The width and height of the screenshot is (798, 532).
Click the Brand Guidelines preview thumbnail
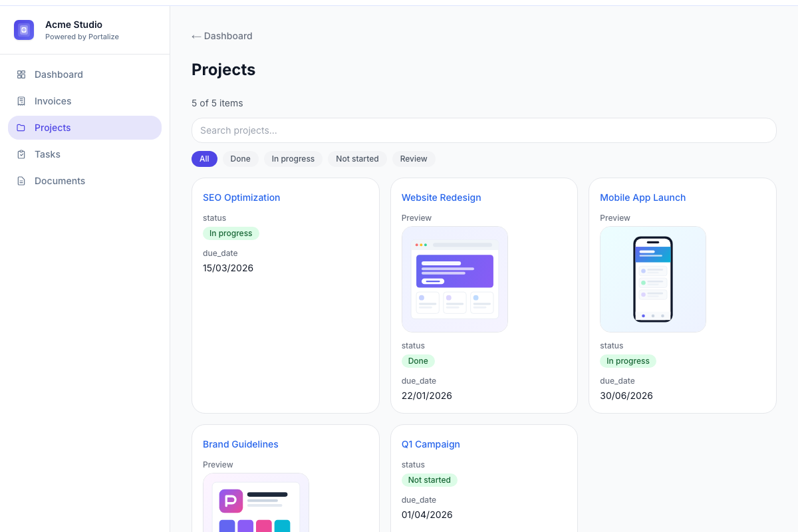pos(256,502)
